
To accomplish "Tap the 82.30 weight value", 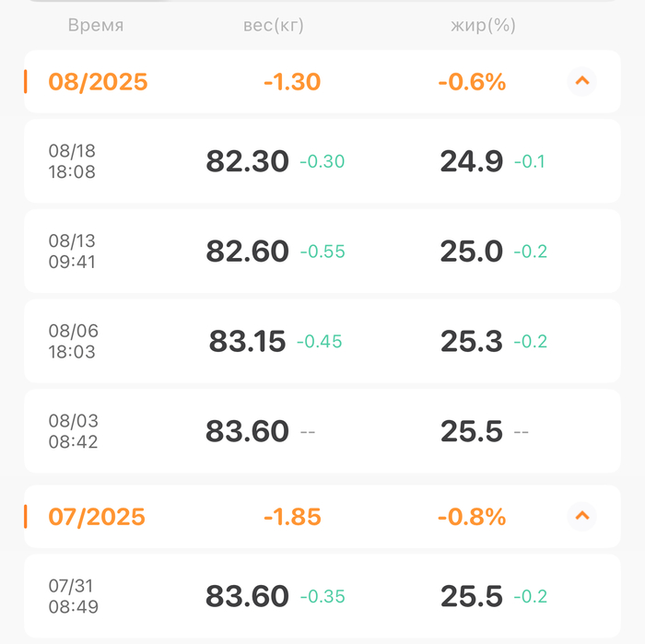I will (247, 161).
